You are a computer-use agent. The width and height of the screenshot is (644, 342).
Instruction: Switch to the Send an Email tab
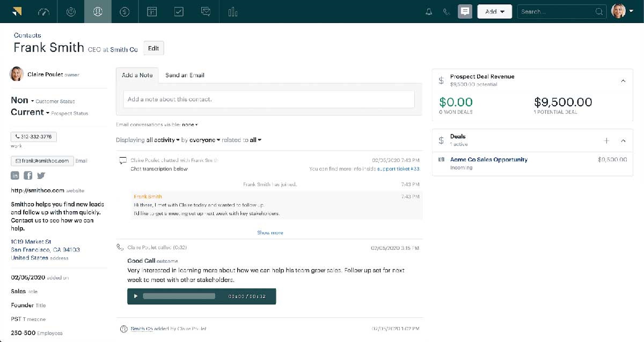click(x=185, y=75)
